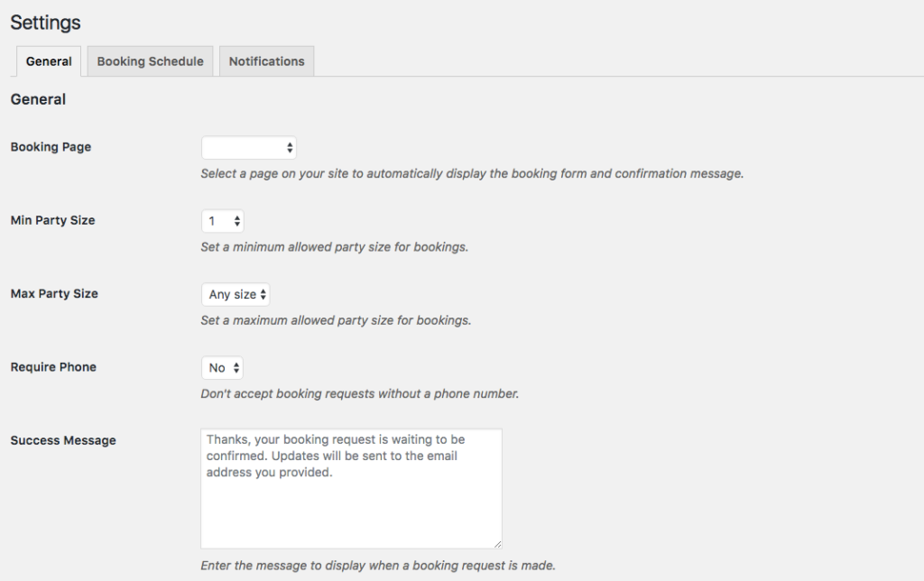Click the Success Message label
This screenshot has height=581, width=924.
(63, 440)
